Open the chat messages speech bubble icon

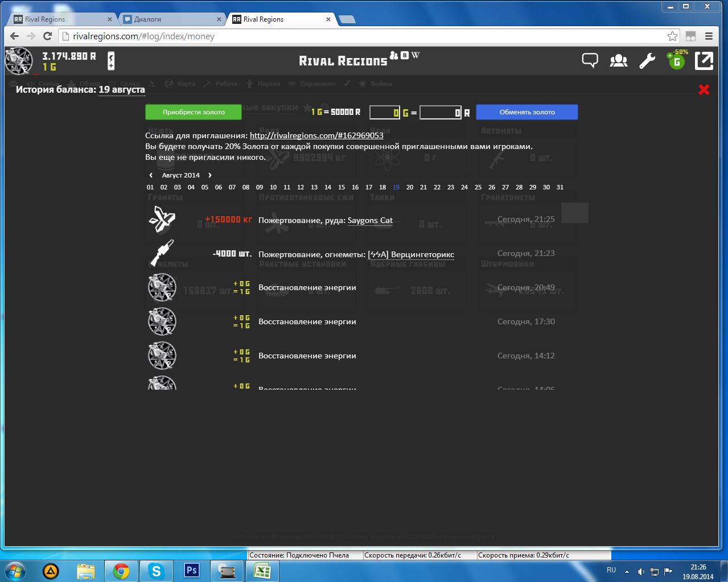(590, 60)
